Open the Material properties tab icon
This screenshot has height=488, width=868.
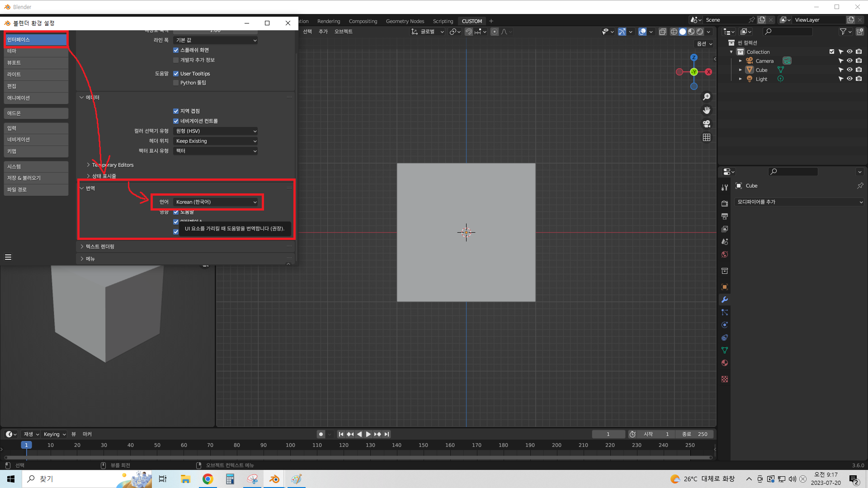(725, 363)
